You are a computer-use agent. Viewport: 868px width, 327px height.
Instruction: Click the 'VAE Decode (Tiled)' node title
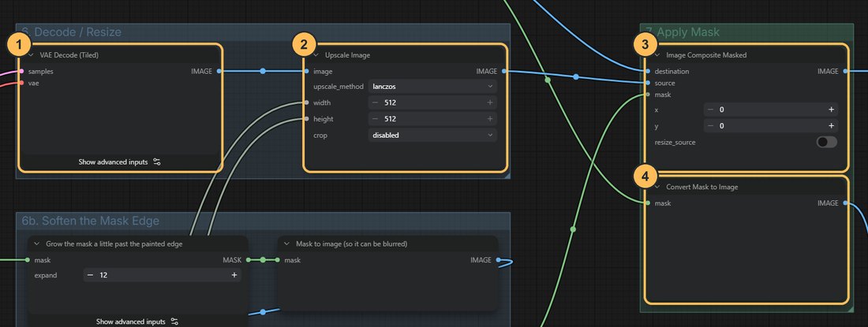coord(69,55)
